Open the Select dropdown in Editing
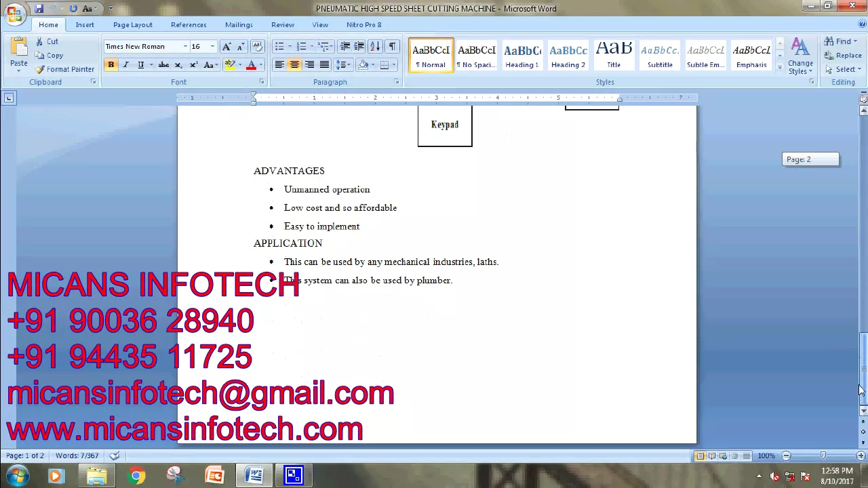This screenshot has width=868, height=488. click(843, 70)
